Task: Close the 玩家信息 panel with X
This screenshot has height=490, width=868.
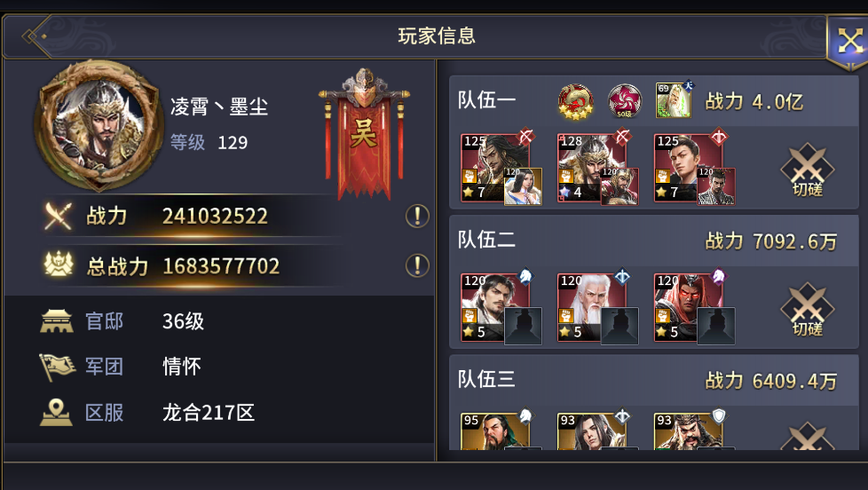Action: (x=849, y=41)
